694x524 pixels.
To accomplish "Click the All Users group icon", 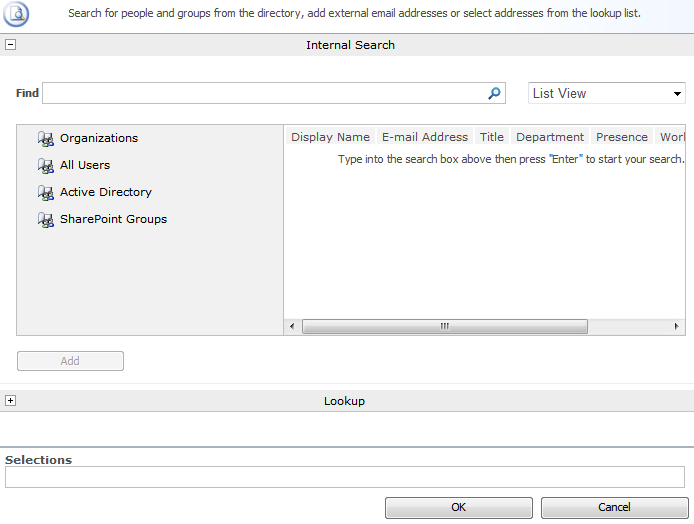I will coord(45,166).
